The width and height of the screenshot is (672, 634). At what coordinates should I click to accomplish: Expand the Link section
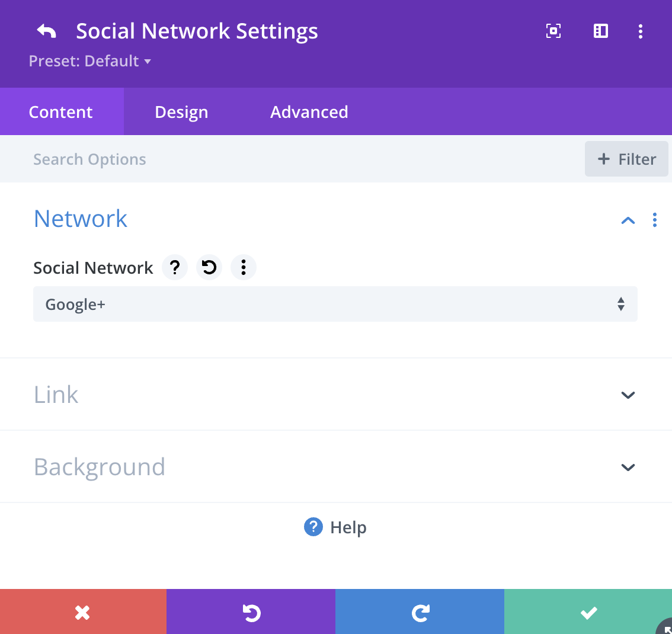pos(336,394)
